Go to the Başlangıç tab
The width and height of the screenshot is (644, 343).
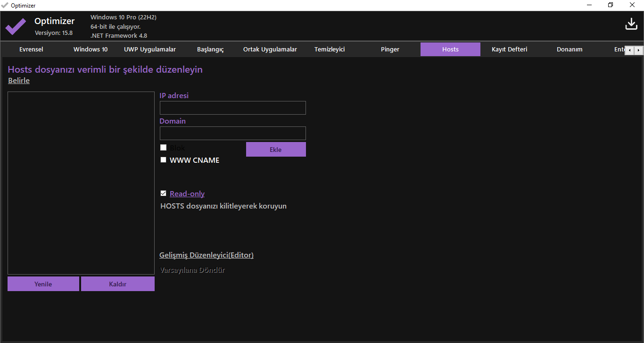tap(210, 49)
